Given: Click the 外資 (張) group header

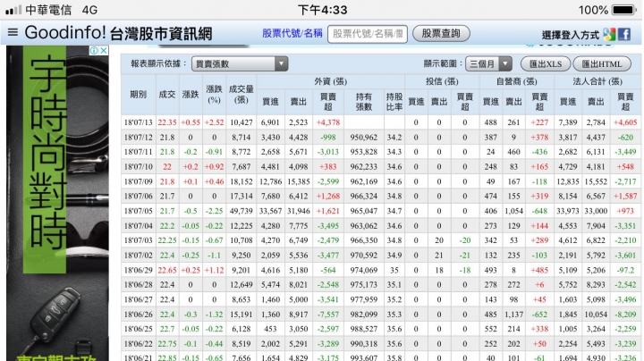Looking at the screenshot, I should pyautogui.click(x=331, y=81).
